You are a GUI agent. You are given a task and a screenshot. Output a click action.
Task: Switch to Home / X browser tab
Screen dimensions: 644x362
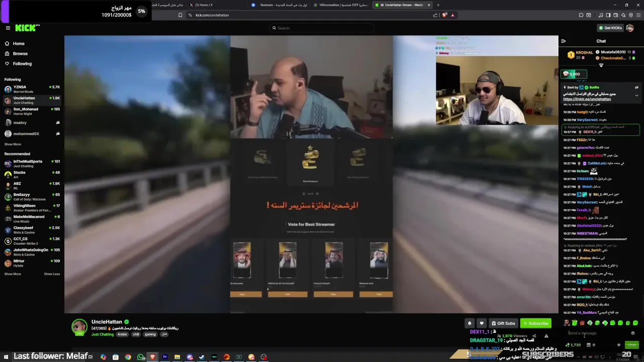pyautogui.click(x=217, y=5)
